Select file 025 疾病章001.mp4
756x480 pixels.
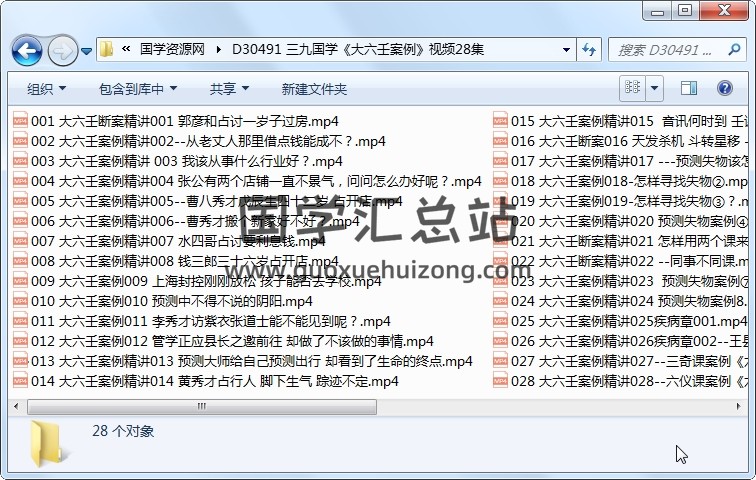tap(621, 321)
